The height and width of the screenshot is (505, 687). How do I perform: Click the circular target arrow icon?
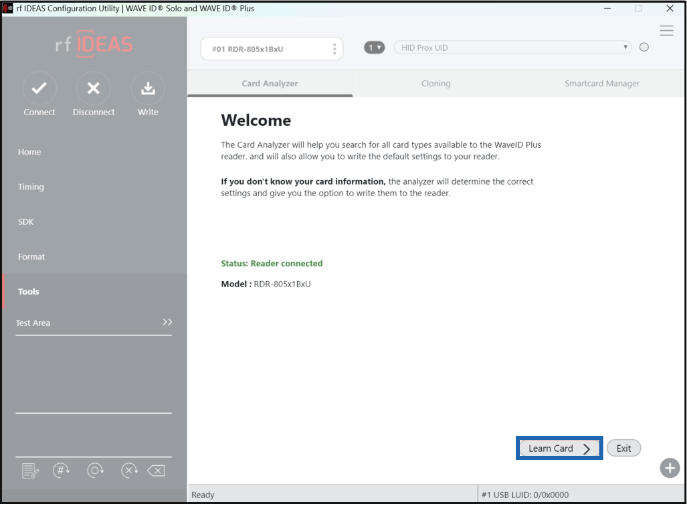95,471
